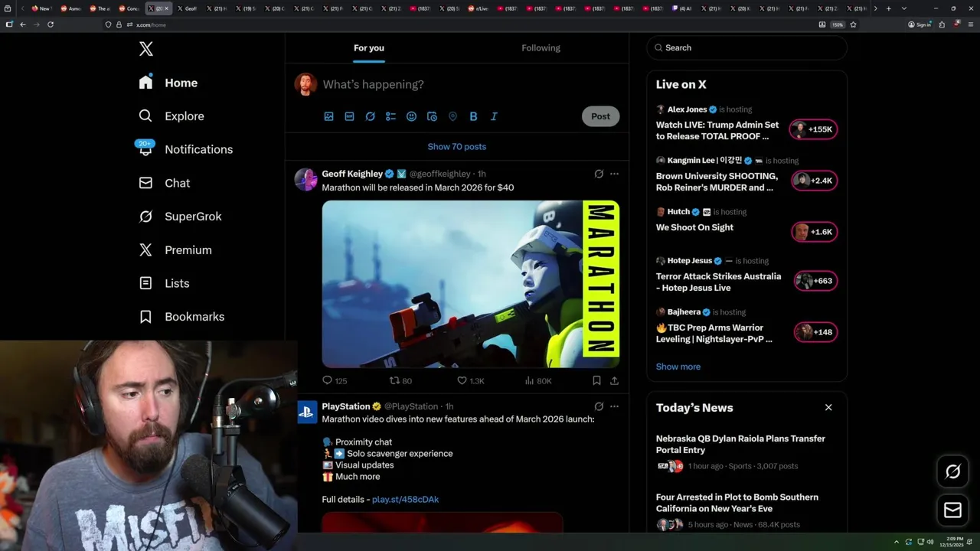This screenshot has height=551, width=980.
Task: Share Geoff Keighley's Marathon post
Action: pyautogui.click(x=614, y=380)
